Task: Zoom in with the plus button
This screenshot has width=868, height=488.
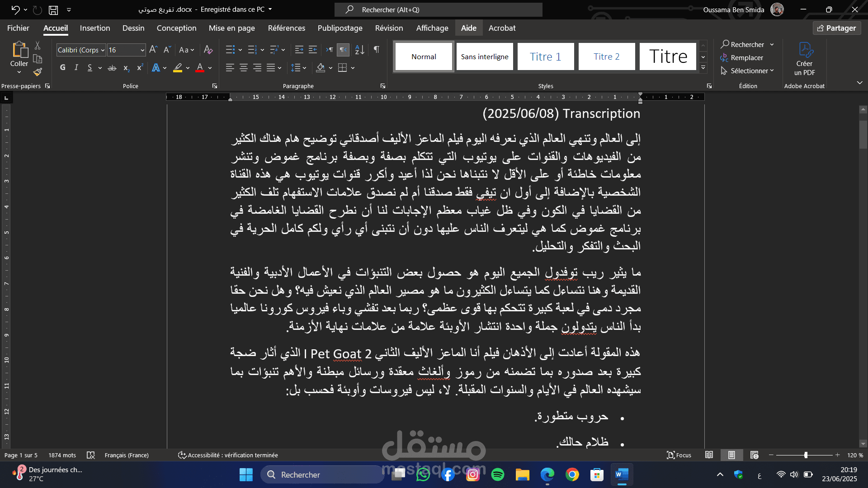Action: click(x=837, y=455)
